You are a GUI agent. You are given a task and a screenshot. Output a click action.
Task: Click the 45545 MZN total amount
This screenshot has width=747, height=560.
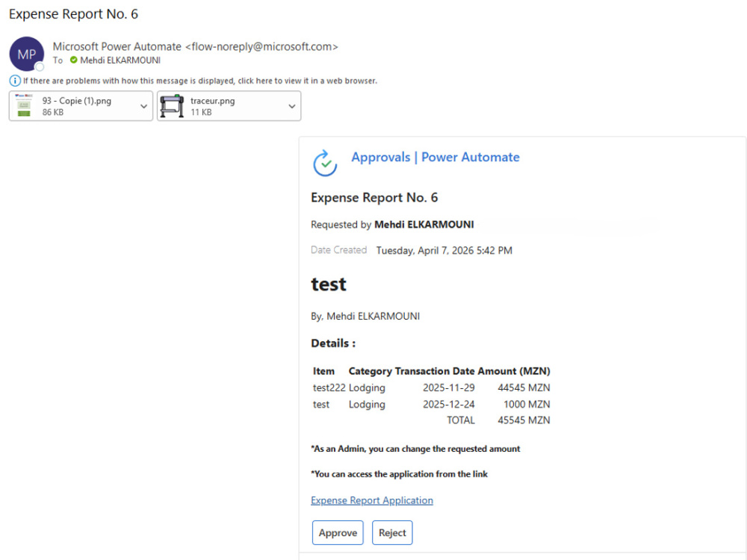[x=524, y=420]
